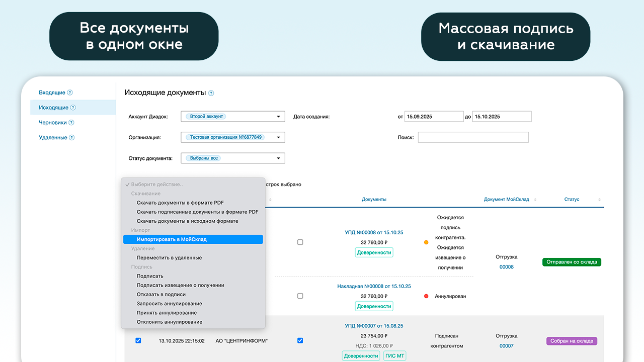
Task: Sort by the Статус column arrows
Action: [x=599, y=200]
